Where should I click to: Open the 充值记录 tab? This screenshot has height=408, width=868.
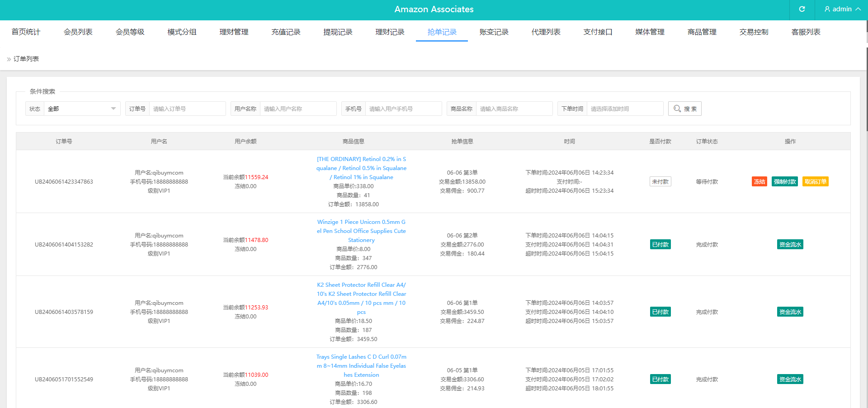tap(286, 32)
